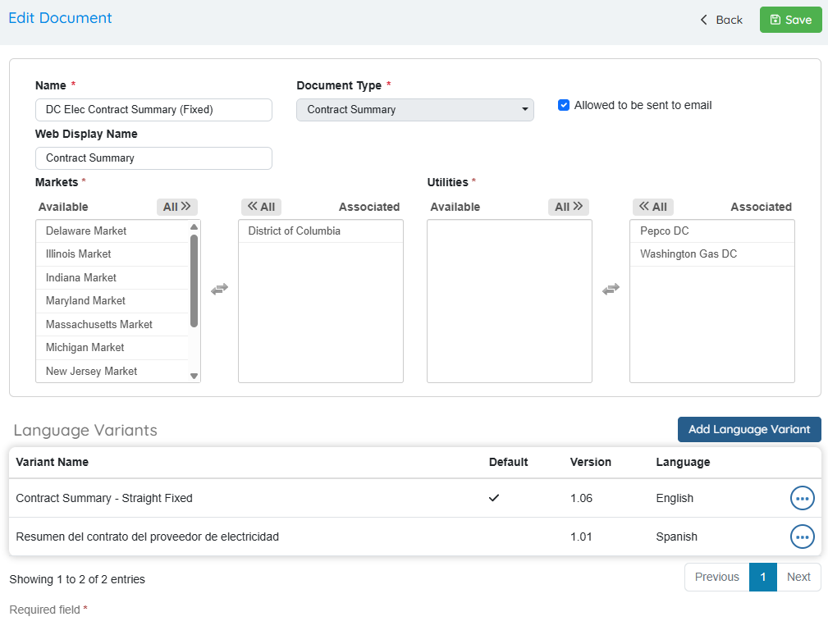The image size is (828, 644).
Task: Open actions menu for Spanish variant row
Action: [x=802, y=537]
